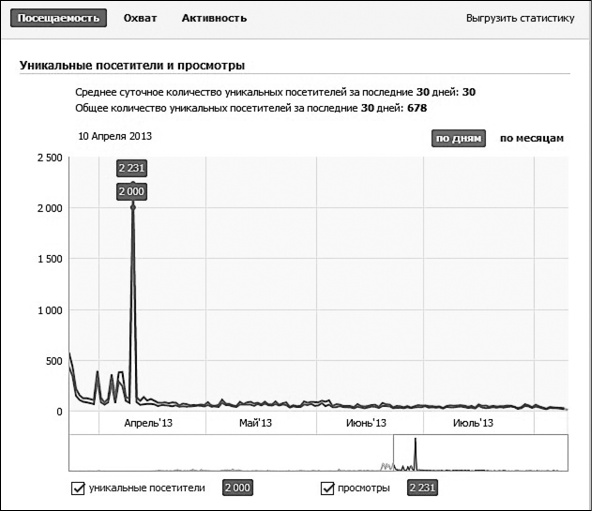Viewport: 592px width, 512px height.
Task: Click the peak data point marker at 2 000
Action: coord(133,207)
